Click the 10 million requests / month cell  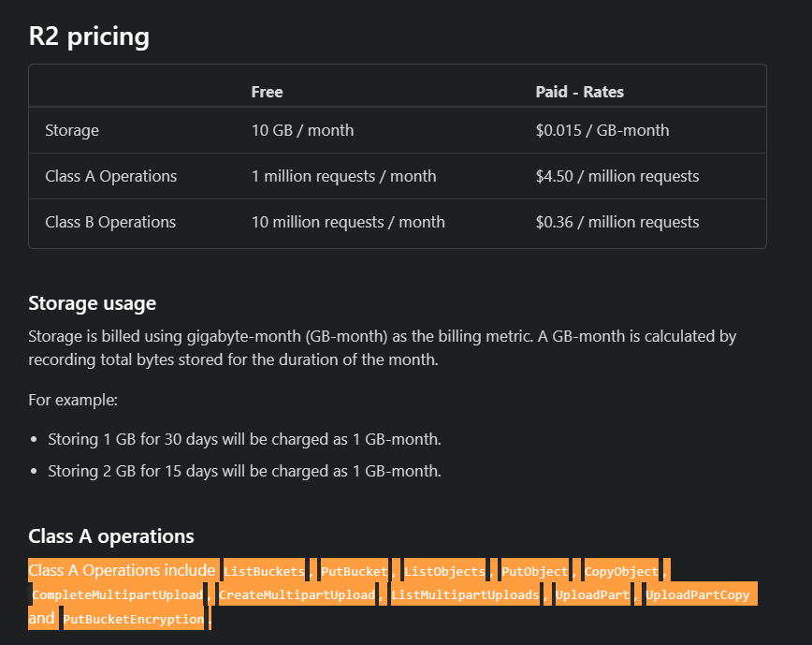[348, 222]
